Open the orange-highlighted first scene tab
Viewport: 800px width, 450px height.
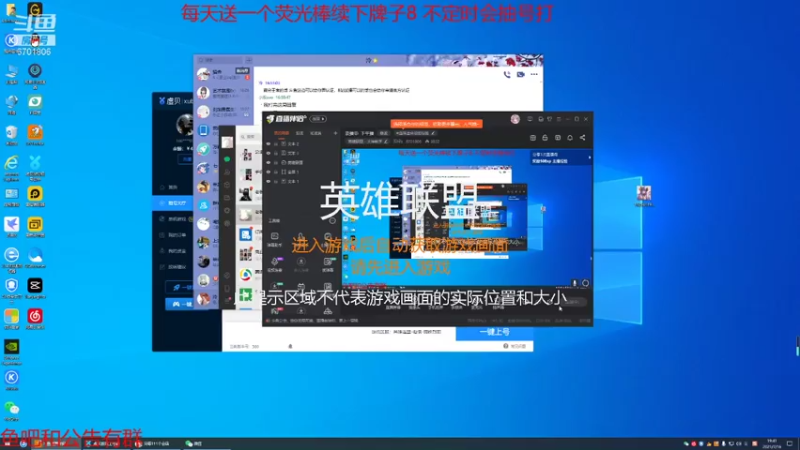(281, 133)
